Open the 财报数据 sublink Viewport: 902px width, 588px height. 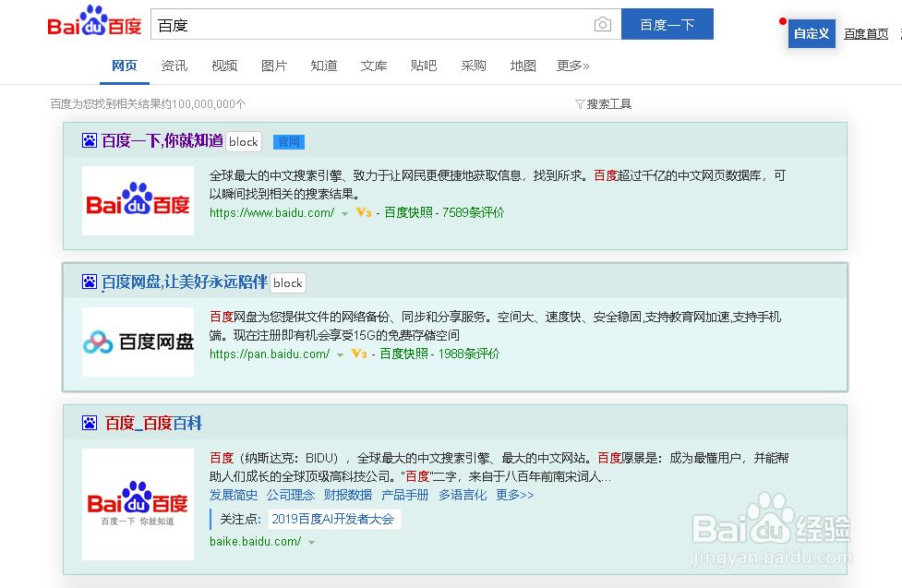(x=347, y=495)
